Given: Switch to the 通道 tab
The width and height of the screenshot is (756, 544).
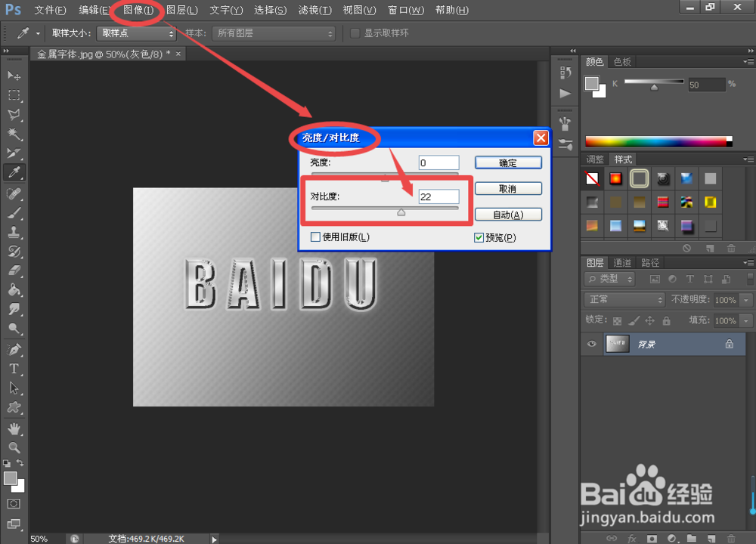Looking at the screenshot, I should tap(622, 263).
